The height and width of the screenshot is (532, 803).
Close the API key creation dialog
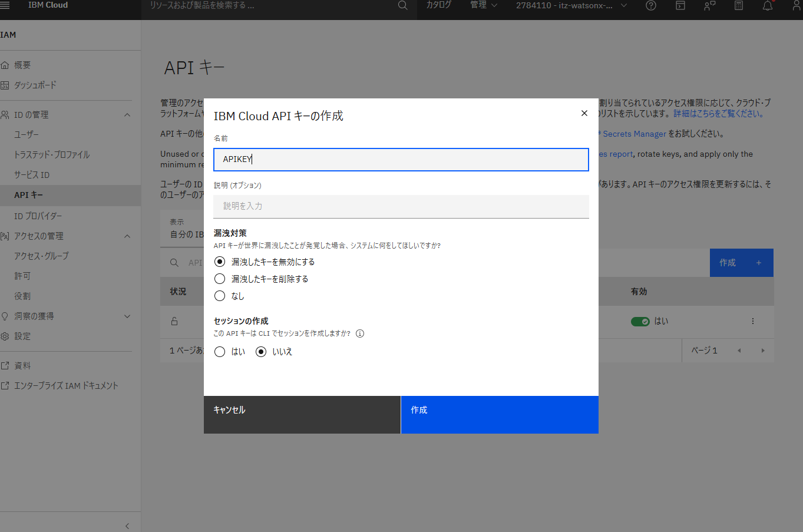584,113
